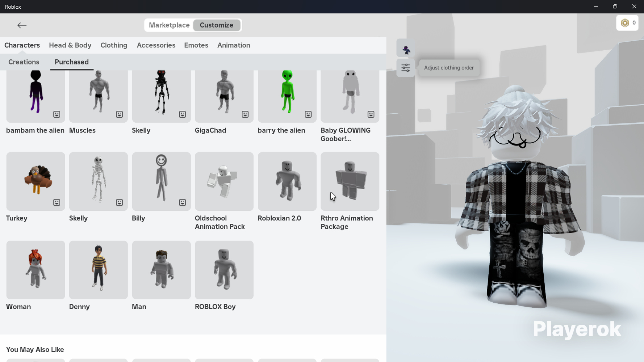Equip the Baby GLOWING Goober character
The width and height of the screenshot is (644, 362).
coord(350,96)
